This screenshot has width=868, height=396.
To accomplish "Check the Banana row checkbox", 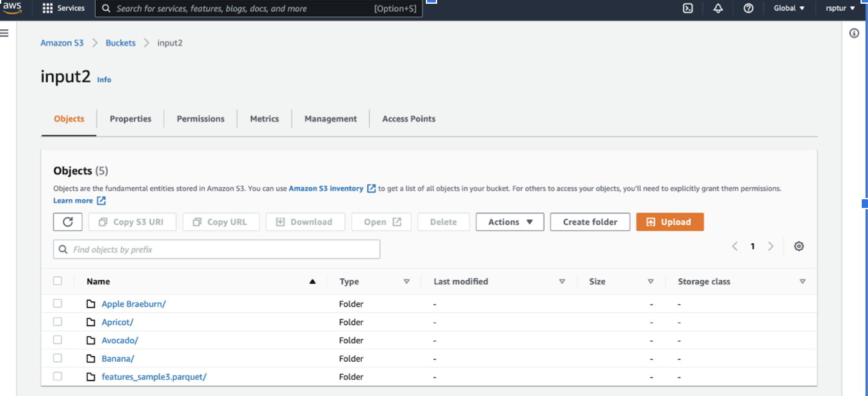I will click(x=58, y=357).
